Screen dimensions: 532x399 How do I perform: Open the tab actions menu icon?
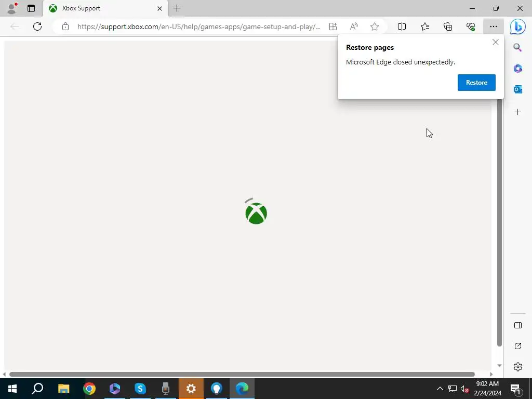pos(31,8)
